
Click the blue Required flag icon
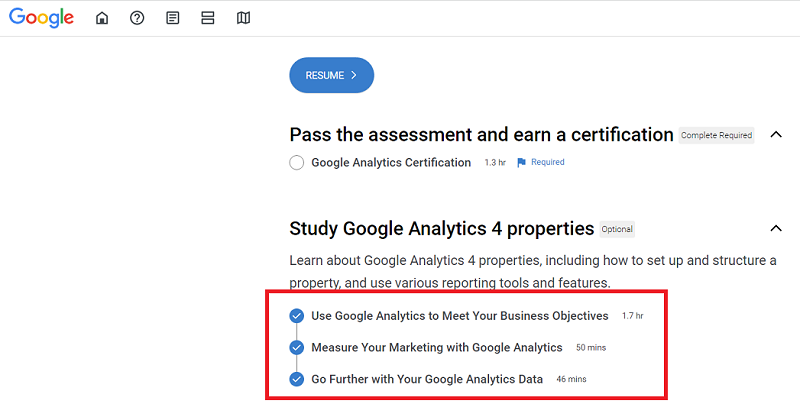pos(521,162)
